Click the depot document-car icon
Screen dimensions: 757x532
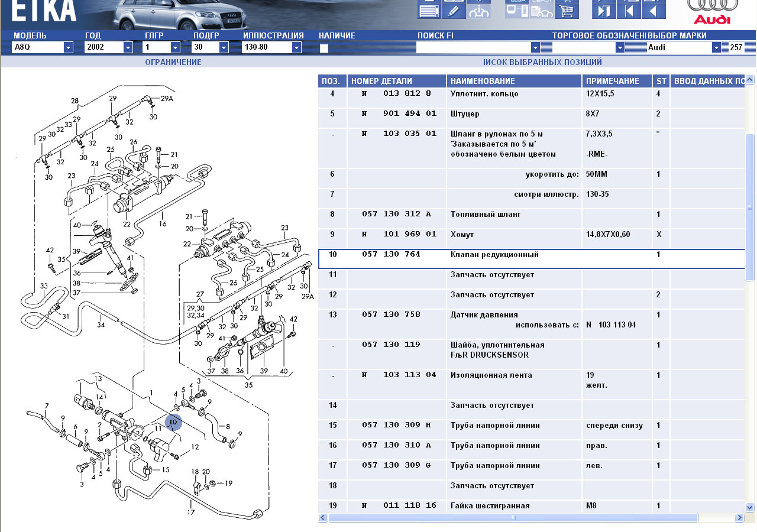(542, 11)
